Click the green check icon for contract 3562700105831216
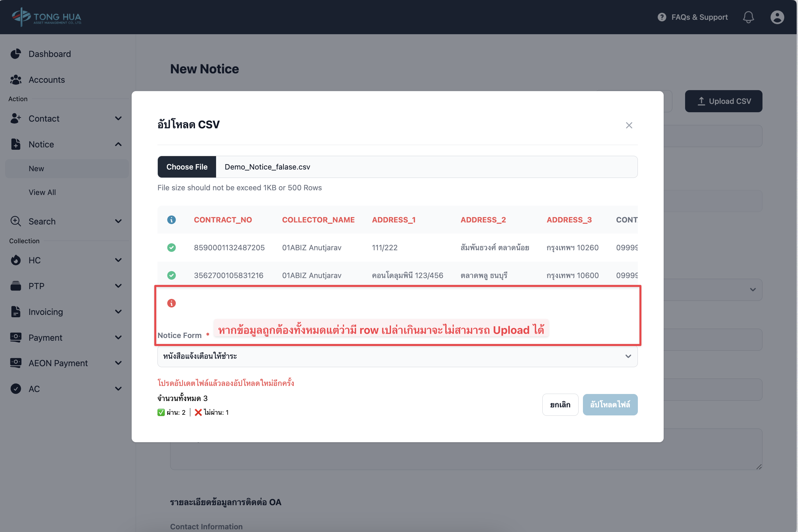Screen dimensions: 798x532 [171, 275]
